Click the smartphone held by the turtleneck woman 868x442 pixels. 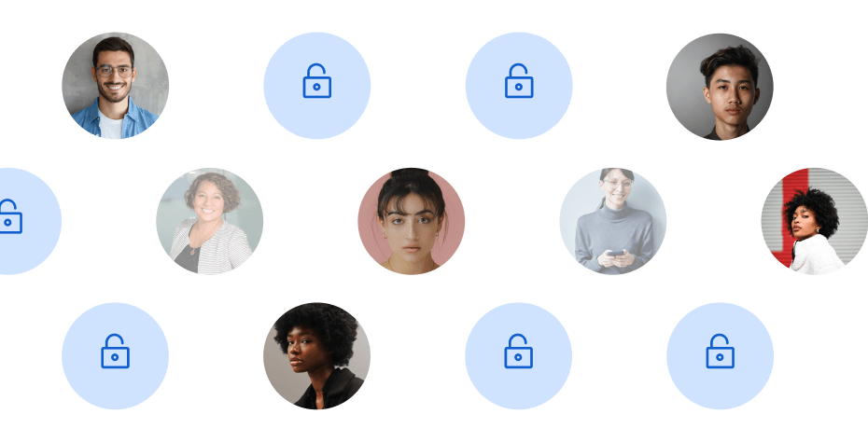pos(616,253)
